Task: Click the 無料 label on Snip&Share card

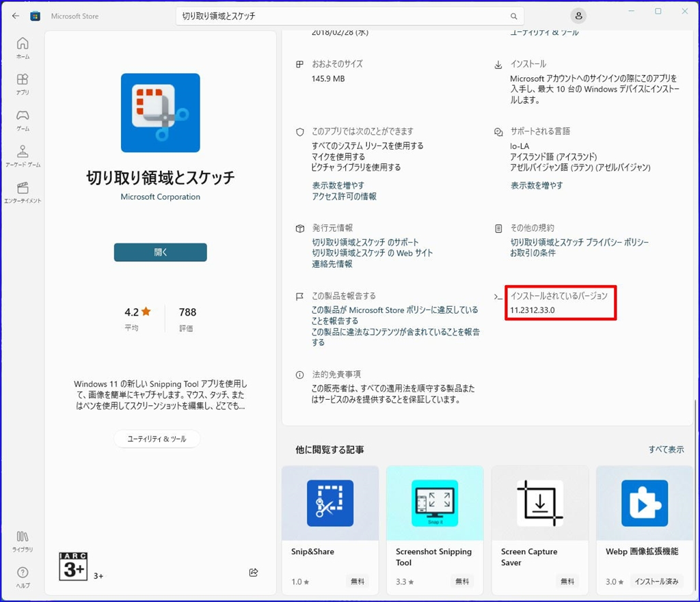Action: click(357, 582)
